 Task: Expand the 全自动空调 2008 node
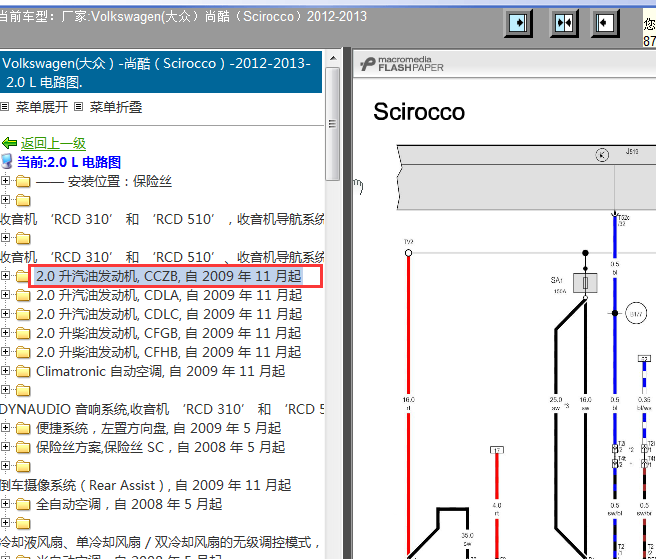click(5, 504)
